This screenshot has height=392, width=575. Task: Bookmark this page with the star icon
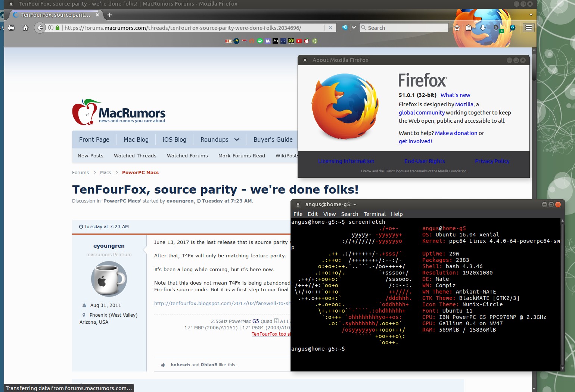pyautogui.click(x=457, y=28)
